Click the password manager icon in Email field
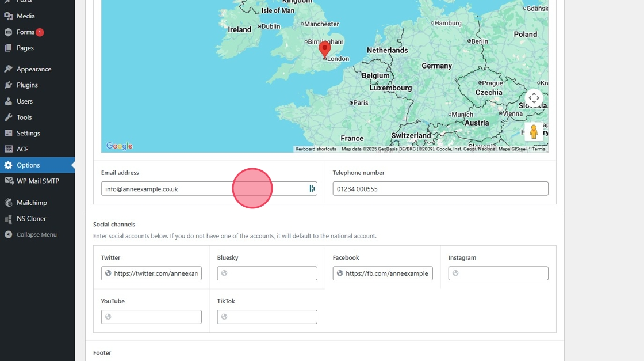644x361 pixels. pos(312,189)
